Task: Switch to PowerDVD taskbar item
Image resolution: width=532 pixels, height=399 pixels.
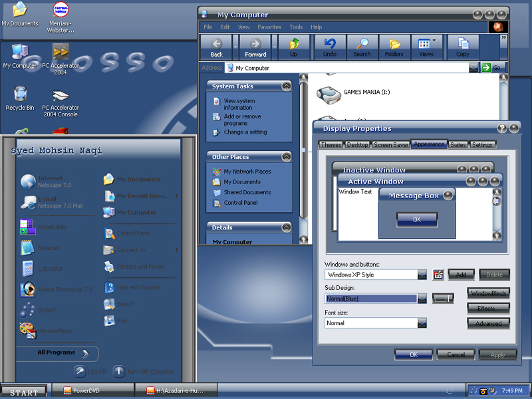Action: click(x=93, y=391)
